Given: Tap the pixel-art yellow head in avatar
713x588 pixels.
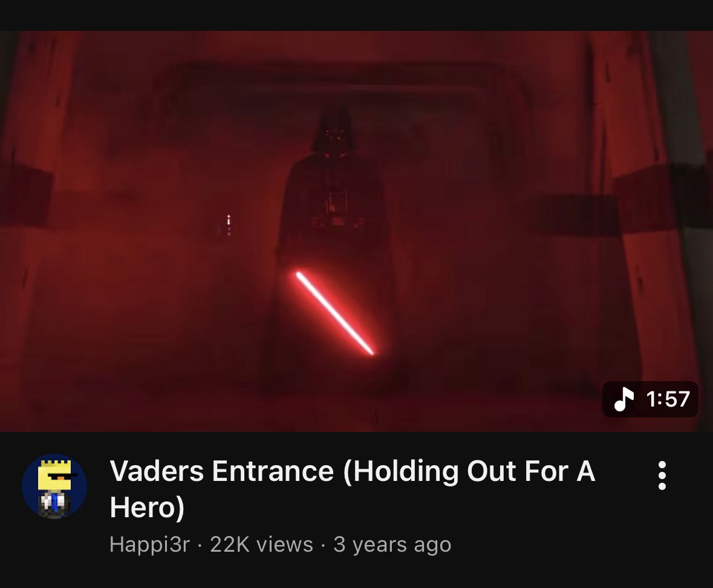Looking at the screenshot, I should pyautogui.click(x=54, y=475).
